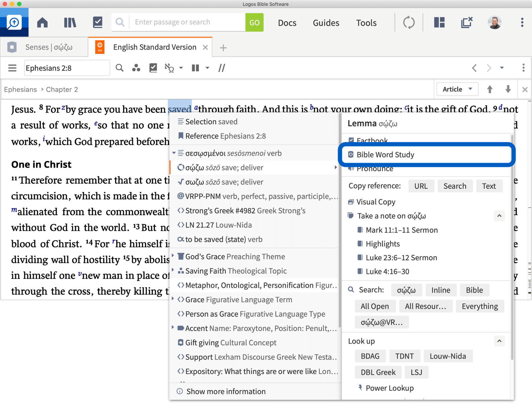Viewport: 532px width, 404px height.
Task: Close the locator bar with X
Action: point(525,89)
